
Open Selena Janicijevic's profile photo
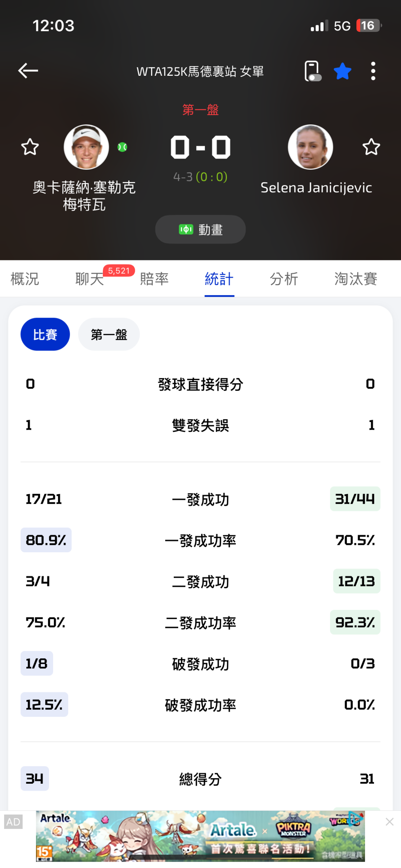(x=310, y=147)
